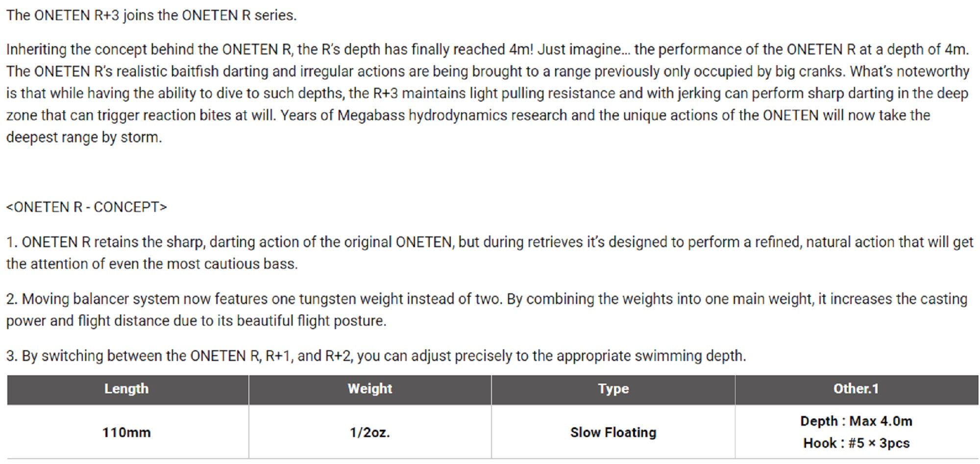Click the words 'deepest range by storm'
Image resolution: width=980 pixels, height=464 pixels.
point(83,137)
